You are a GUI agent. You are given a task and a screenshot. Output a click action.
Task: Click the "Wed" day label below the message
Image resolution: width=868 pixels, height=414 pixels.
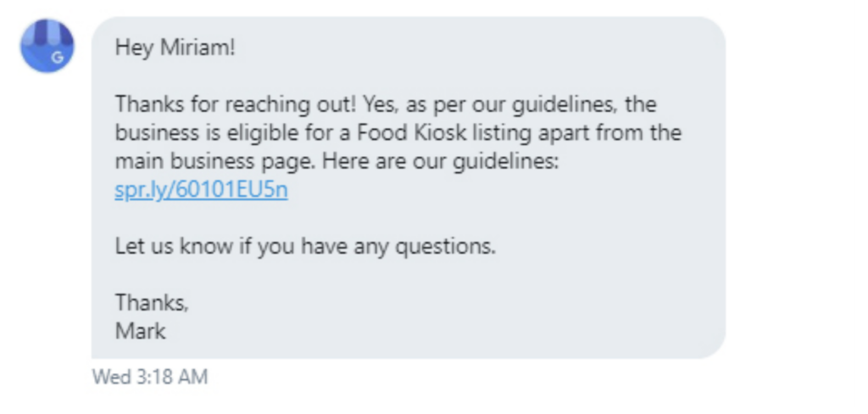[108, 377]
